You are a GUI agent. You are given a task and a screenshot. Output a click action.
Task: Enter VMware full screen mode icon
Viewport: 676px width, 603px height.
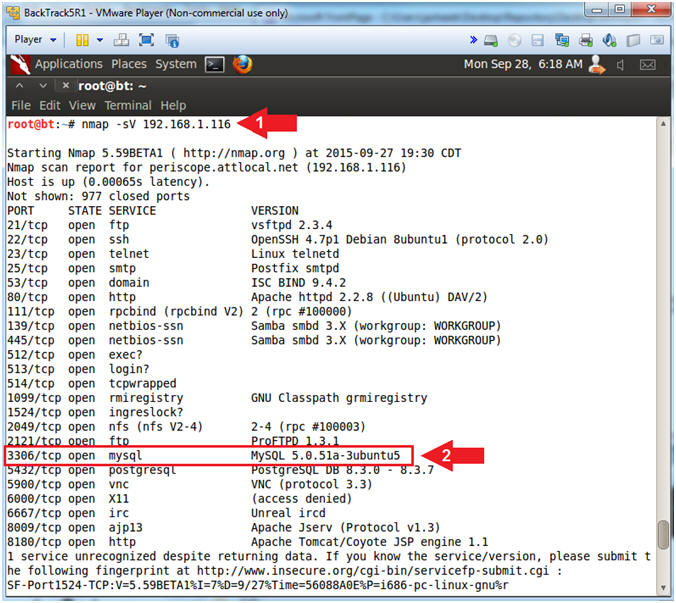(147, 40)
